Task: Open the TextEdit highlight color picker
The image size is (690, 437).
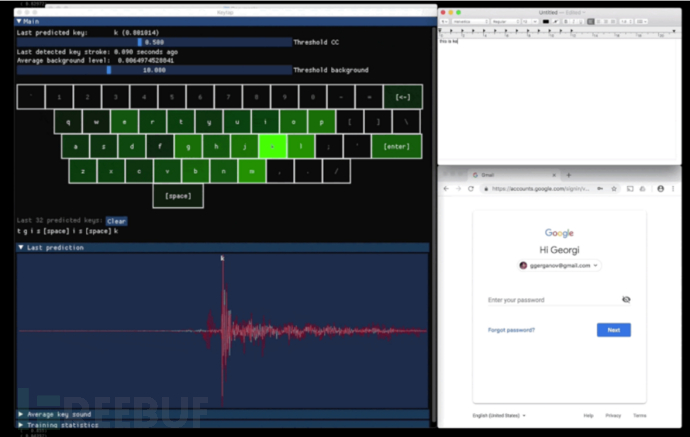Action: point(556,22)
